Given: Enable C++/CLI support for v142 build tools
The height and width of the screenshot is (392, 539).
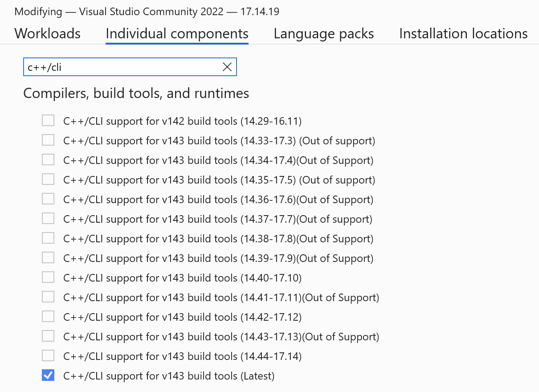Looking at the screenshot, I should [48, 120].
